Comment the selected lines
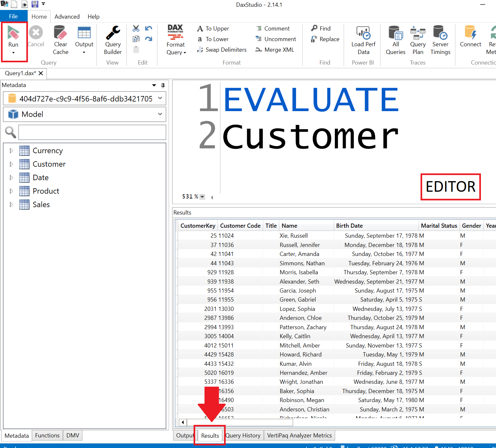 [x=273, y=29]
